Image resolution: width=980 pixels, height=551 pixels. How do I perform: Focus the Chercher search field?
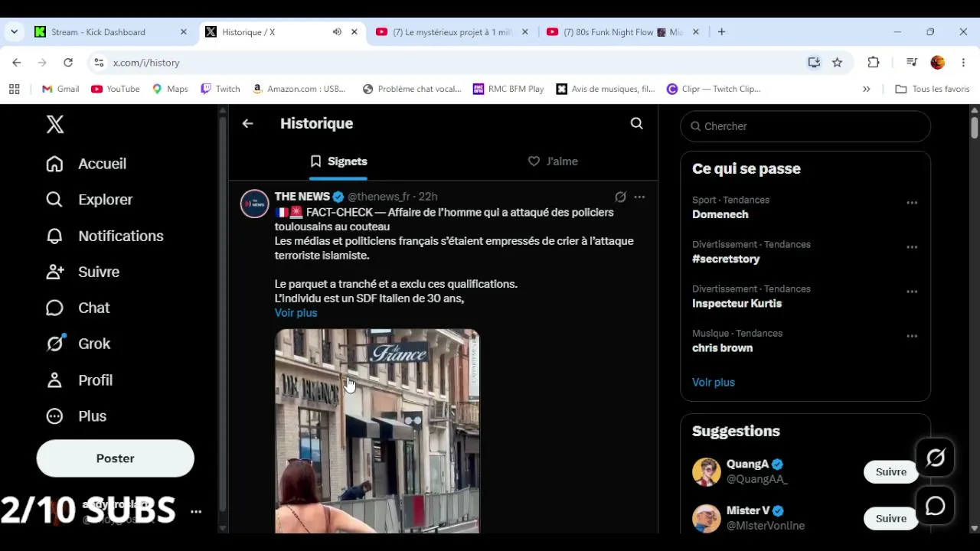pos(805,126)
